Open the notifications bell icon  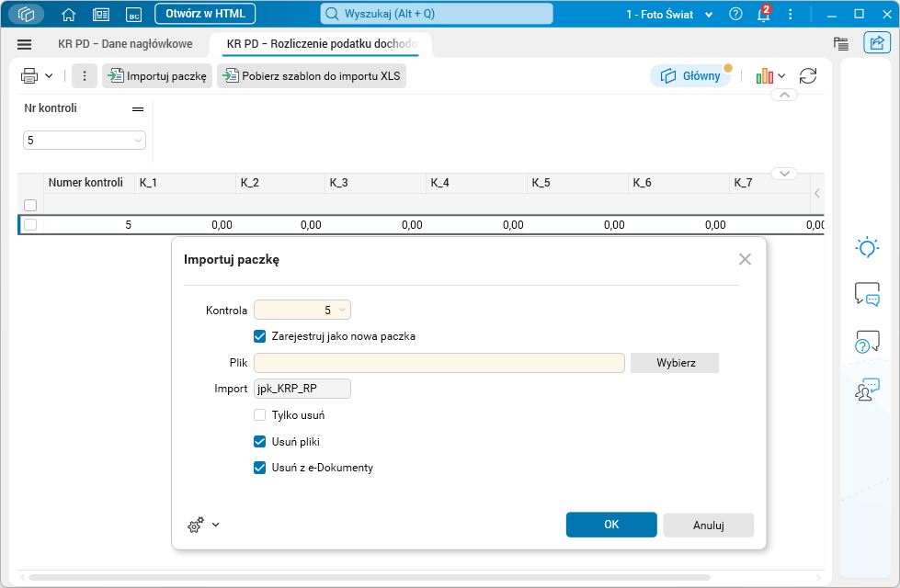click(x=763, y=15)
